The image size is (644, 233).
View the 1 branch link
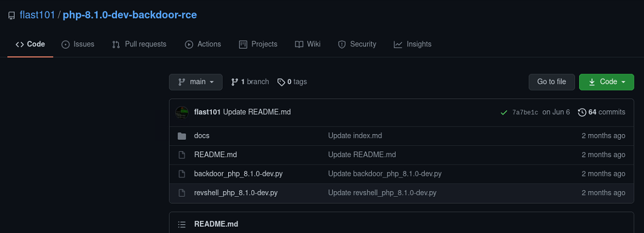click(x=250, y=82)
